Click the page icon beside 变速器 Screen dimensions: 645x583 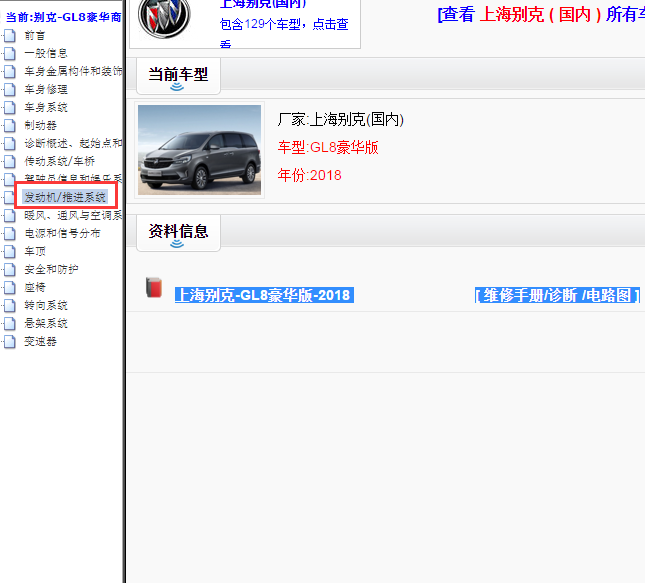coord(10,341)
